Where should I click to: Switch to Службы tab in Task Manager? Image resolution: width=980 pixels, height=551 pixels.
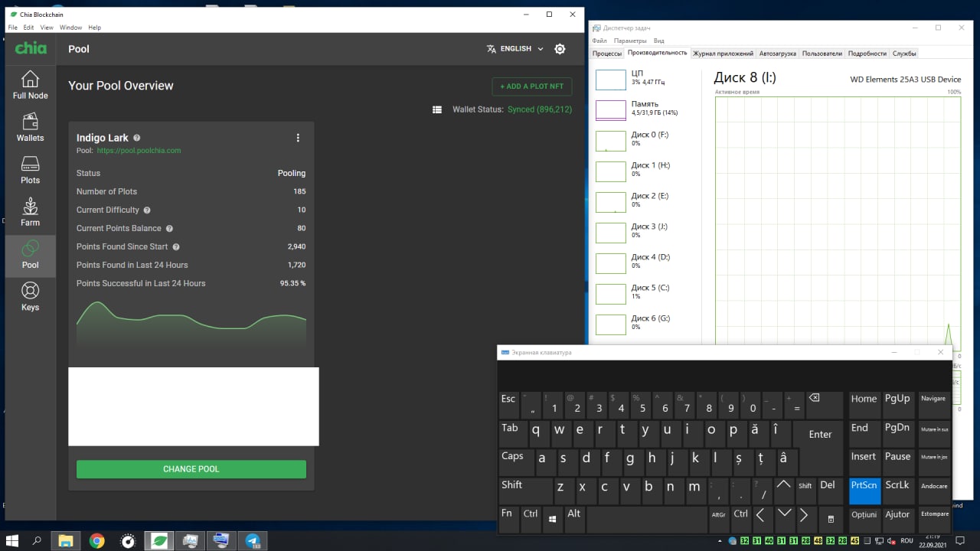point(904,54)
